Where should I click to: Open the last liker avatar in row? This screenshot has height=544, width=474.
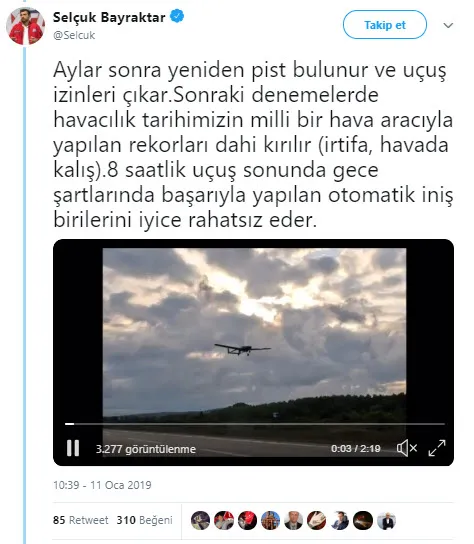(x=387, y=520)
